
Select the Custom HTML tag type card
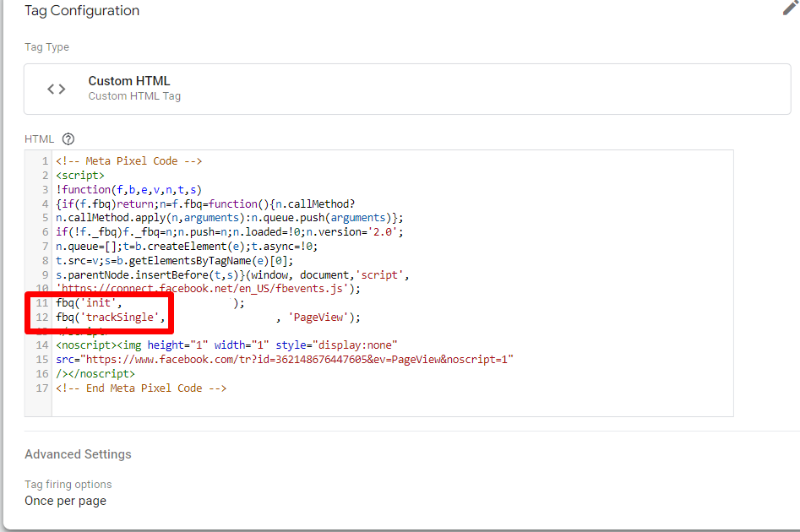(407, 90)
